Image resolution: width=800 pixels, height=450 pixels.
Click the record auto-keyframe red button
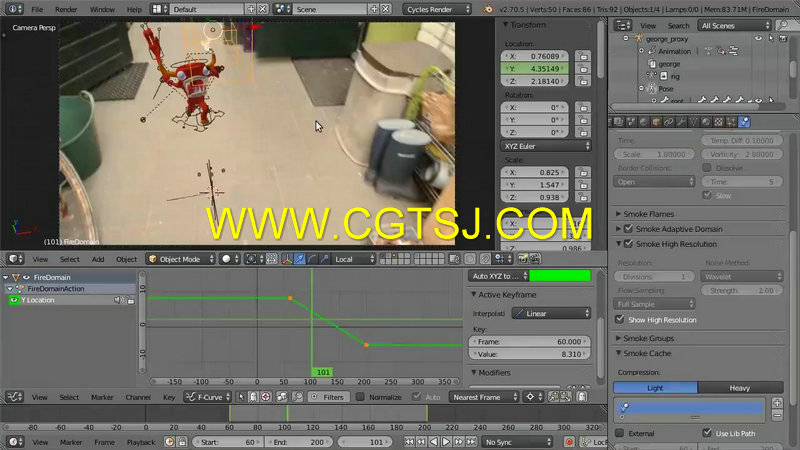tap(569, 442)
